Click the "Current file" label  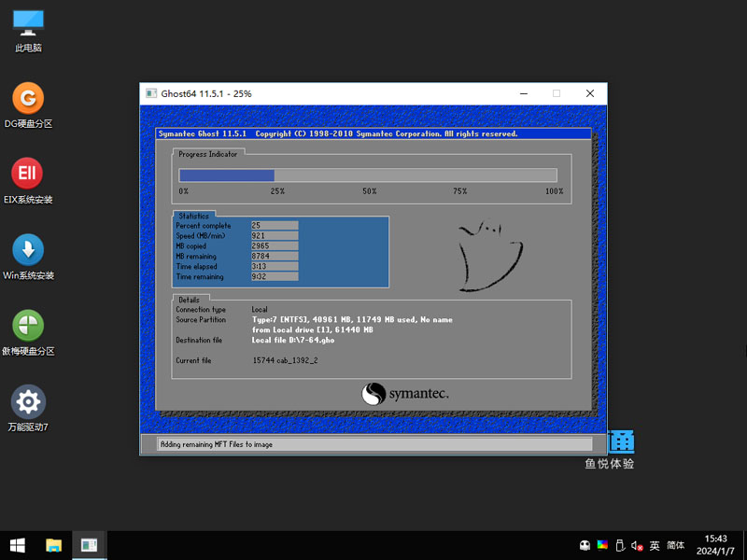(x=193, y=360)
